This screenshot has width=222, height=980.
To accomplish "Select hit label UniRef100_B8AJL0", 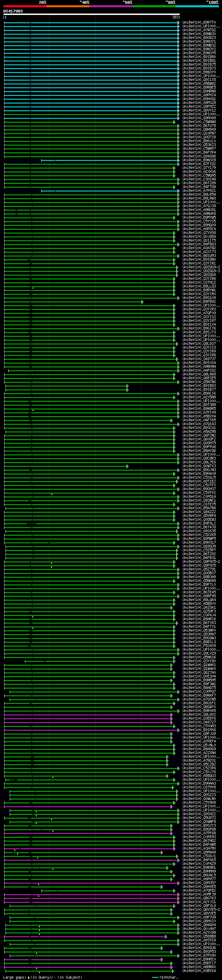I will coord(199,141).
